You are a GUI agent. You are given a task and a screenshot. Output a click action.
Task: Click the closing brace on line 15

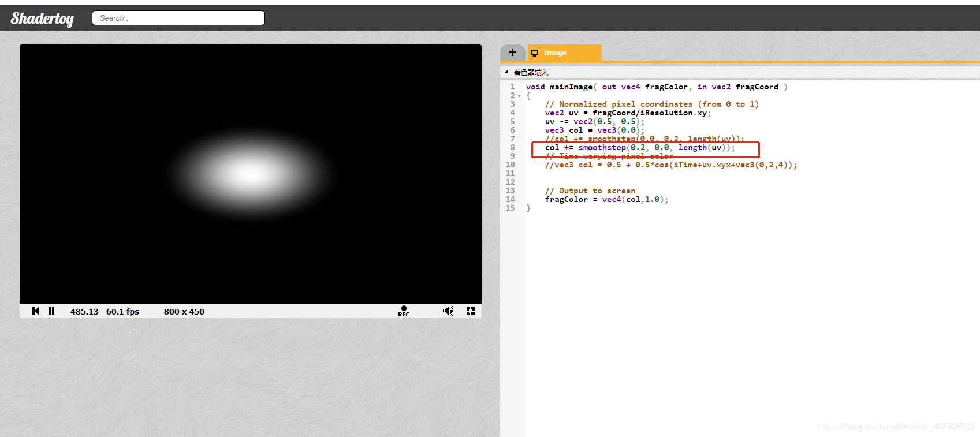tap(528, 208)
